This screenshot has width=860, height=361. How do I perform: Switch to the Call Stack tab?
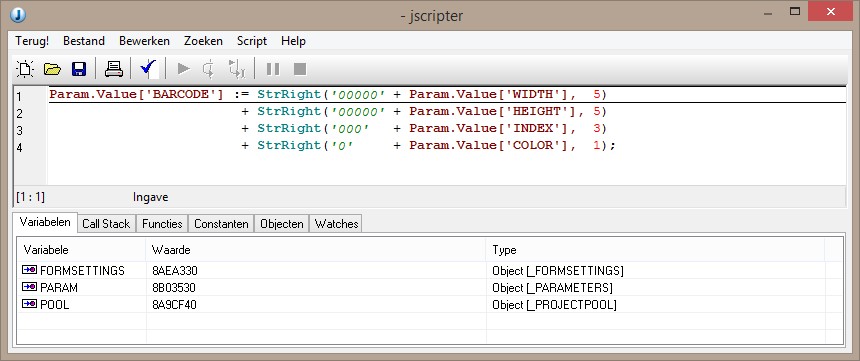(x=106, y=223)
